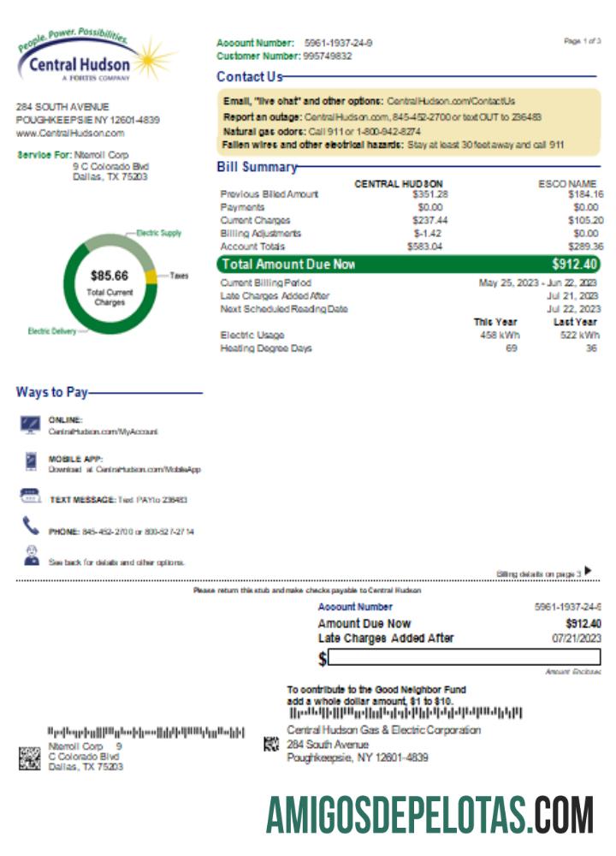Open the CentralHudson.com/ContactUs link
The height and width of the screenshot is (856, 616).
pos(450,101)
